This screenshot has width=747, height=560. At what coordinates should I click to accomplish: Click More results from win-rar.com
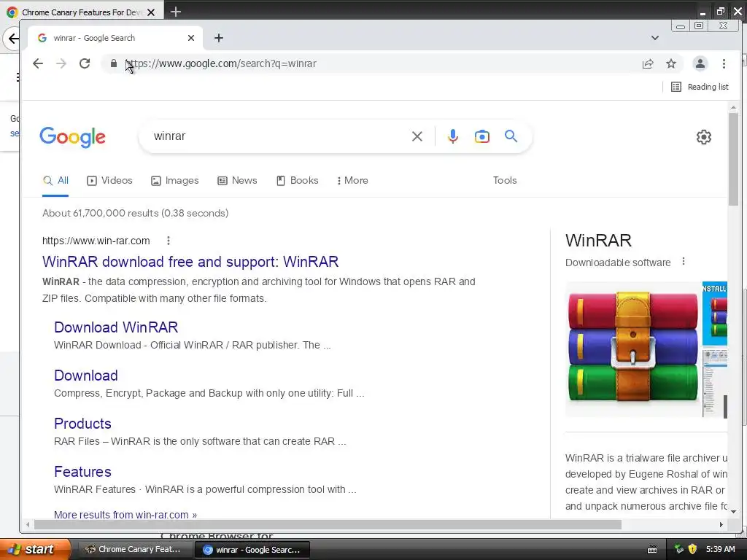[x=125, y=514]
